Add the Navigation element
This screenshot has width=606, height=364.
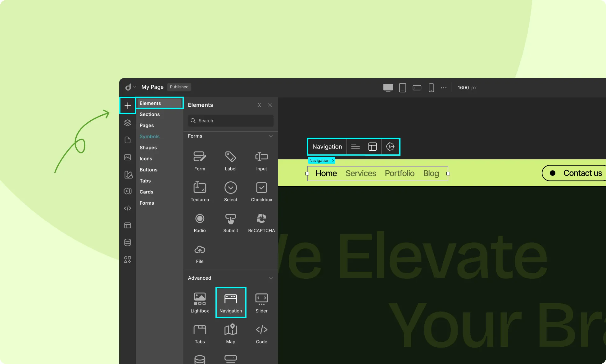point(231,303)
